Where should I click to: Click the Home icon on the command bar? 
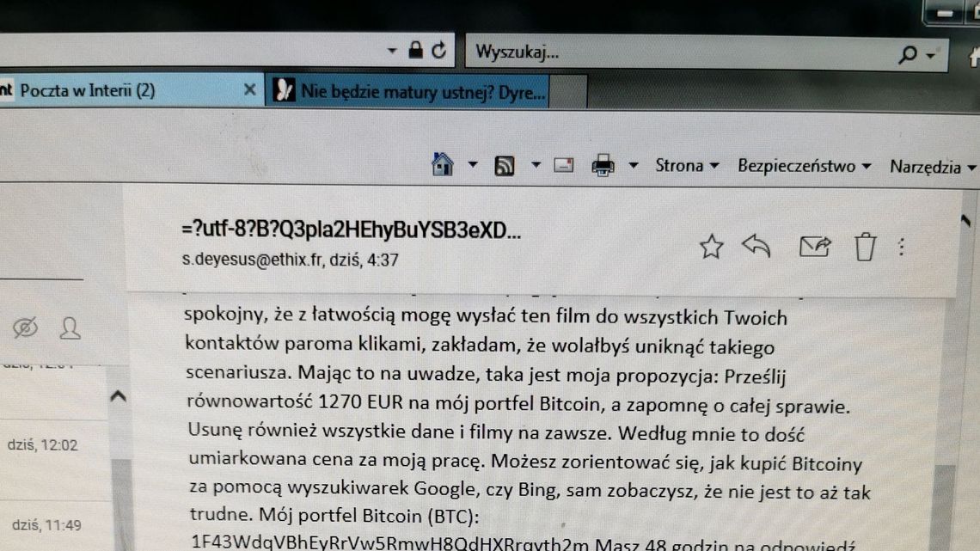[443, 164]
